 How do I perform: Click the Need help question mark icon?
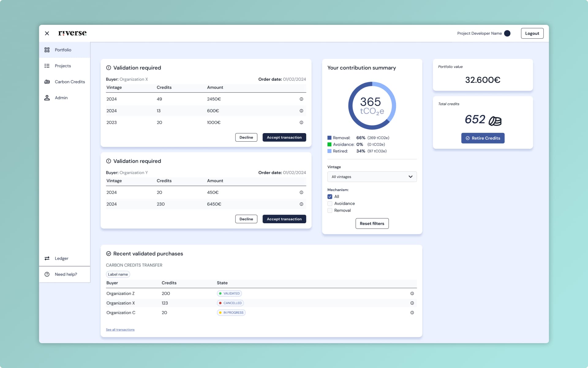point(47,274)
